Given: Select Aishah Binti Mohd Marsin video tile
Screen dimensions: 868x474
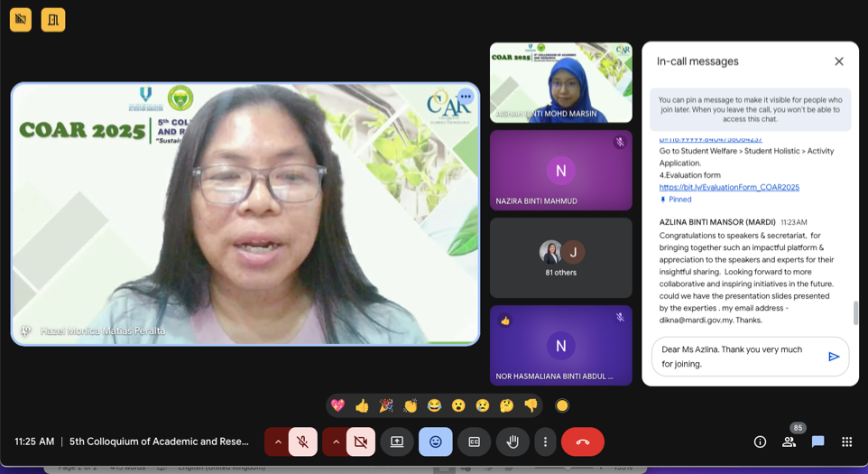Looking at the screenshot, I should (x=560, y=82).
